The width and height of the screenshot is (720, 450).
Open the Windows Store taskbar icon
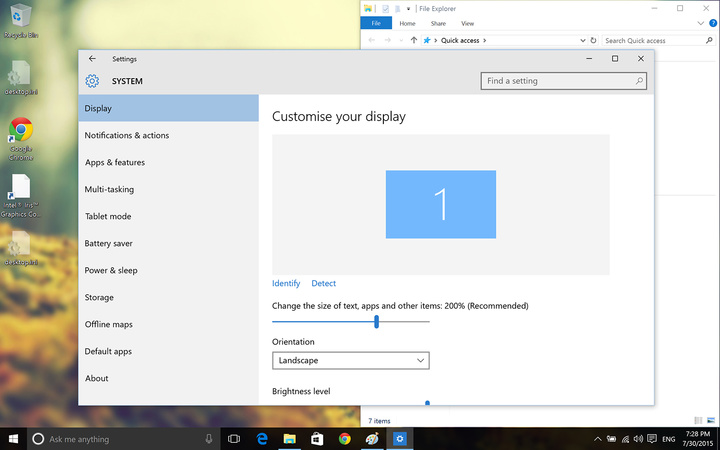point(317,438)
